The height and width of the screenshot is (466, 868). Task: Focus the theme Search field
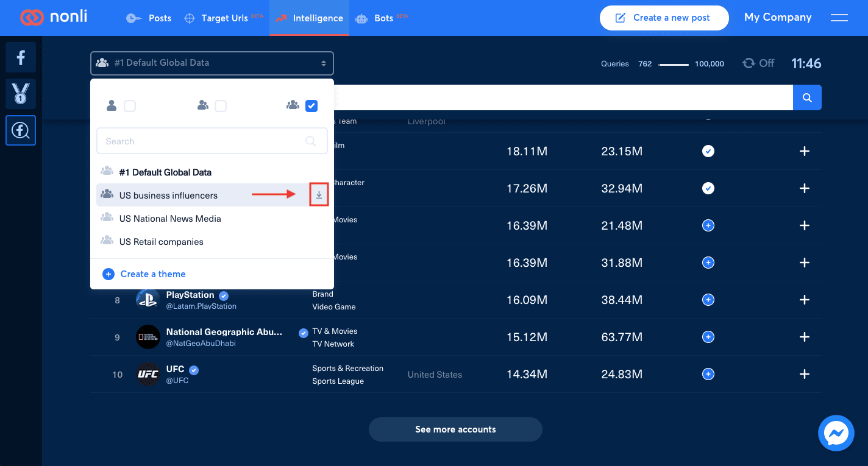pos(212,141)
